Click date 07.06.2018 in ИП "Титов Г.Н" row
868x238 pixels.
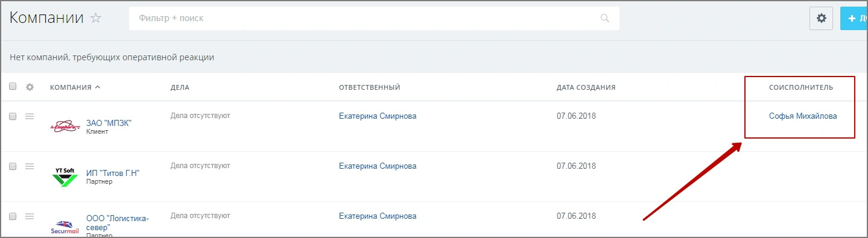[576, 166]
